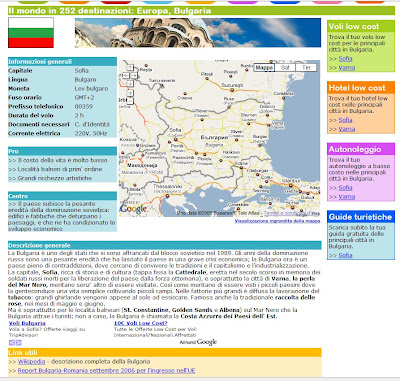Viewport: 400px width, 381px height.
Task: Show previous Google ads with the left arrow
Action: pos(11,343)
